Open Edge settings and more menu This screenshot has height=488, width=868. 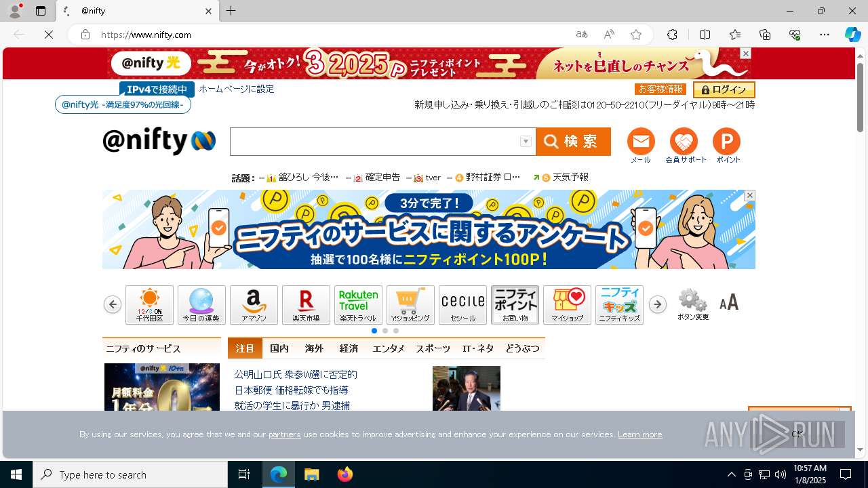pos(825,35)
